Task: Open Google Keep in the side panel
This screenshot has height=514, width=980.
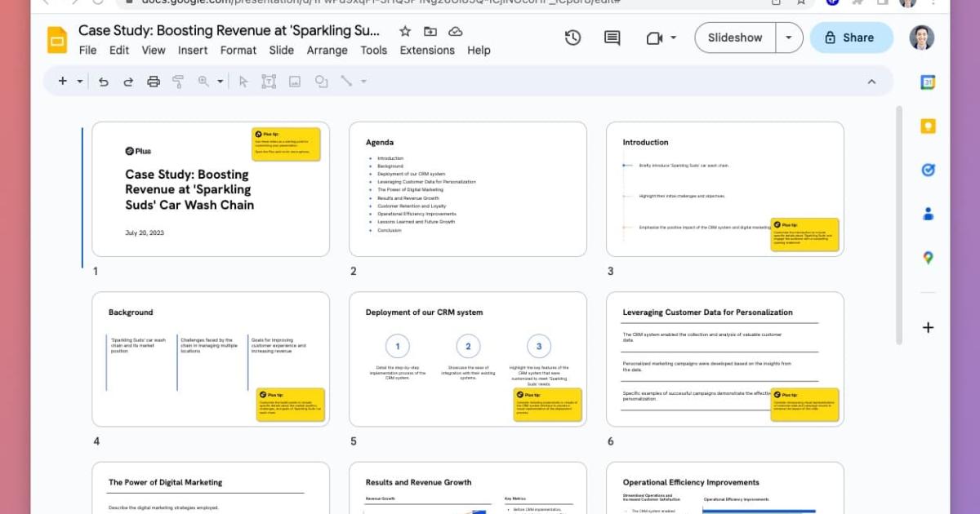Action: point(928,126)
